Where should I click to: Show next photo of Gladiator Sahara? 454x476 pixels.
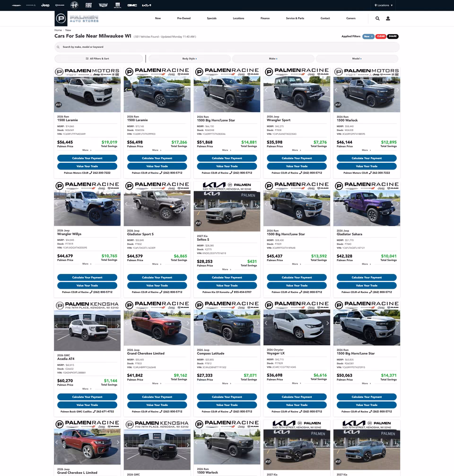point(398,204)
